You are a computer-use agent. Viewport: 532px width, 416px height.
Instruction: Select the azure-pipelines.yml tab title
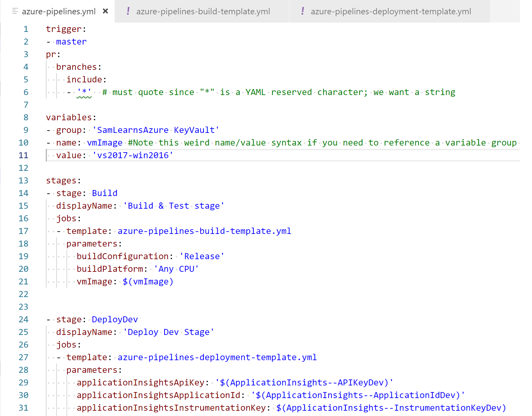59,12
